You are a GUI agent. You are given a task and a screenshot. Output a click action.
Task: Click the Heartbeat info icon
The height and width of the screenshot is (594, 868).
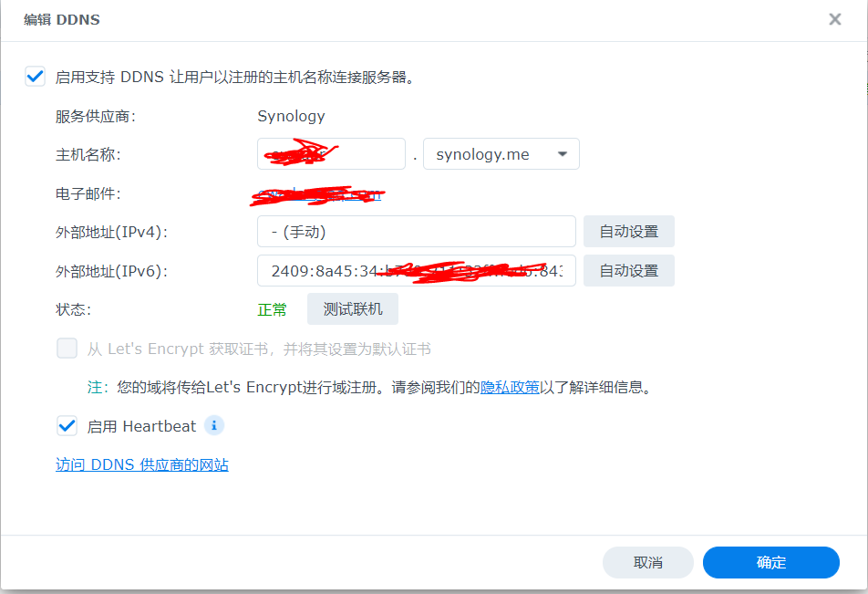pyautogui.click(x=214, y=425)
